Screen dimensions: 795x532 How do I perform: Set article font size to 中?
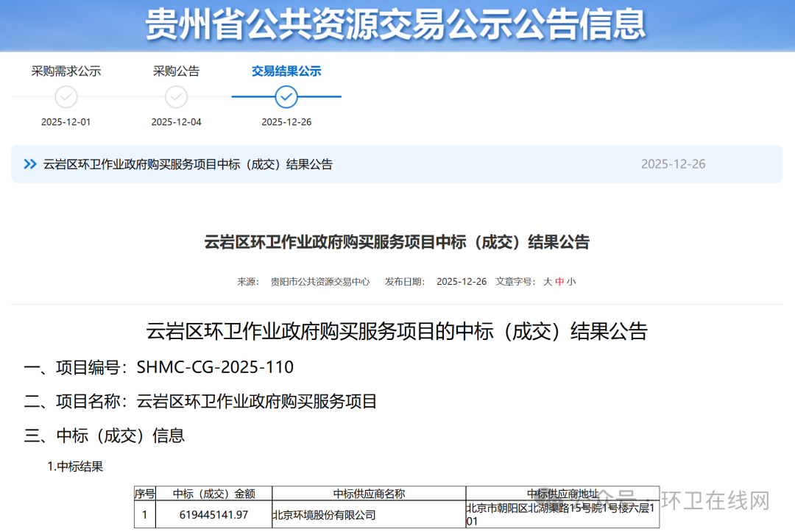(x=559, y=282)
